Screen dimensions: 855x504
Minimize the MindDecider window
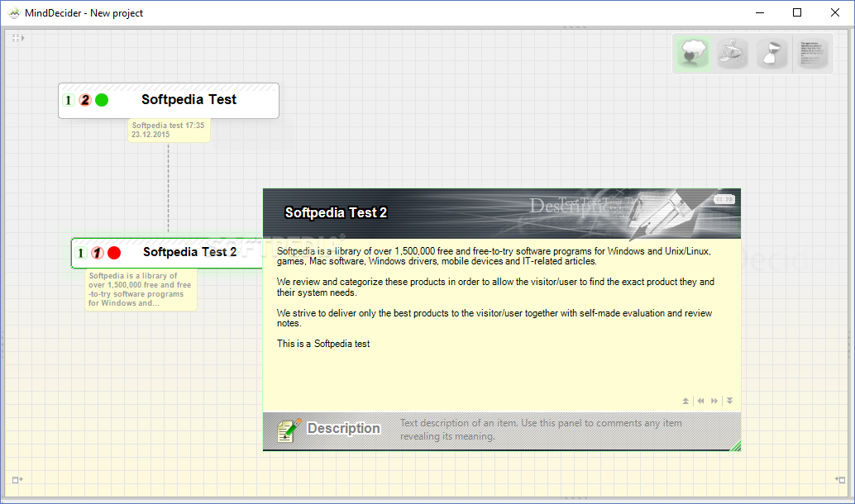760,12
